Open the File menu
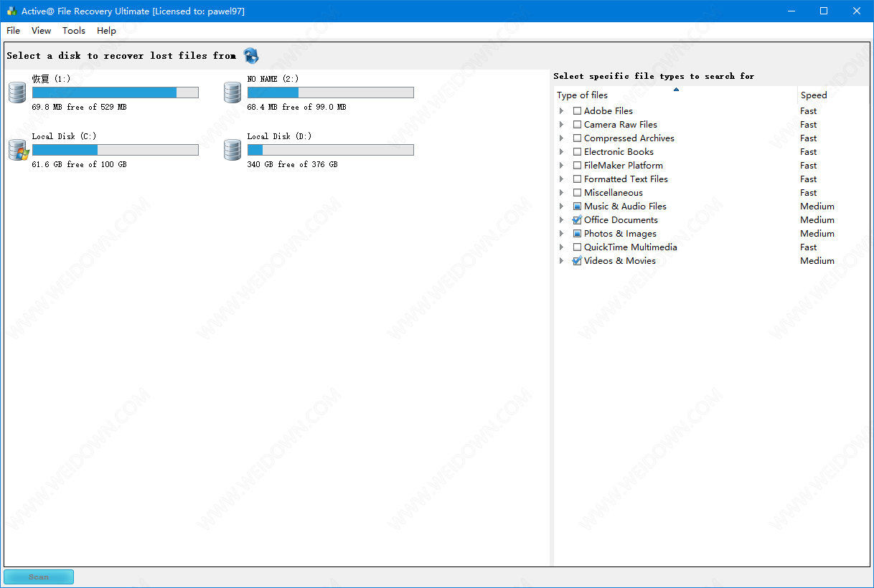 (13, 31)
